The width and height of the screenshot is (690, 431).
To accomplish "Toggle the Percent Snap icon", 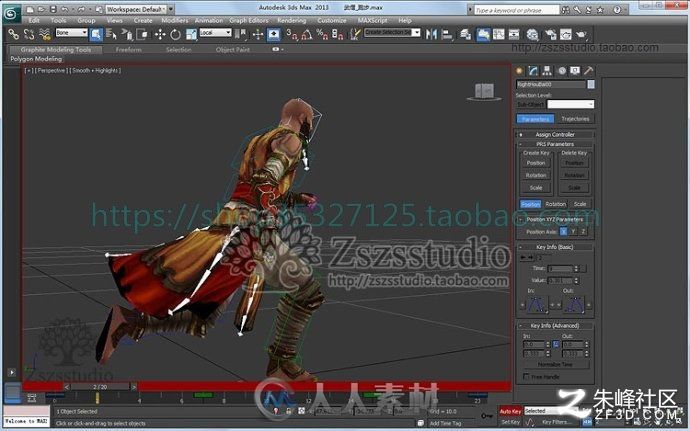I will click(322, 34).
